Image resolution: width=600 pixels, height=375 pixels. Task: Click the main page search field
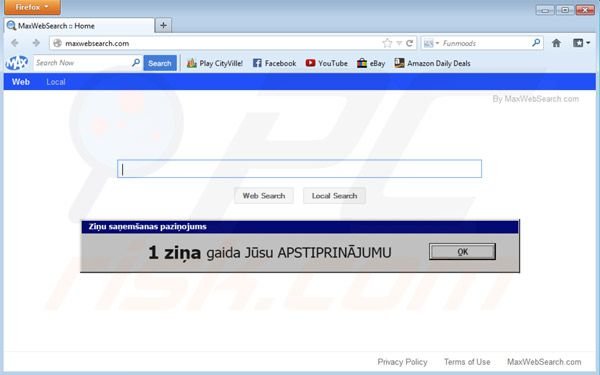point(299,169)
